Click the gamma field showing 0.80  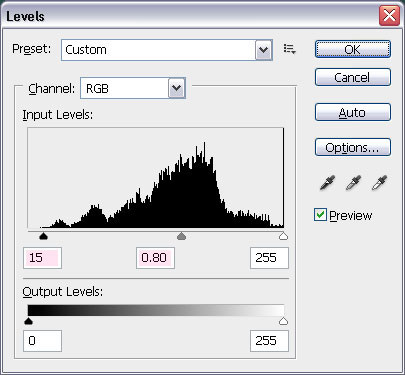(x=155, y=258)
